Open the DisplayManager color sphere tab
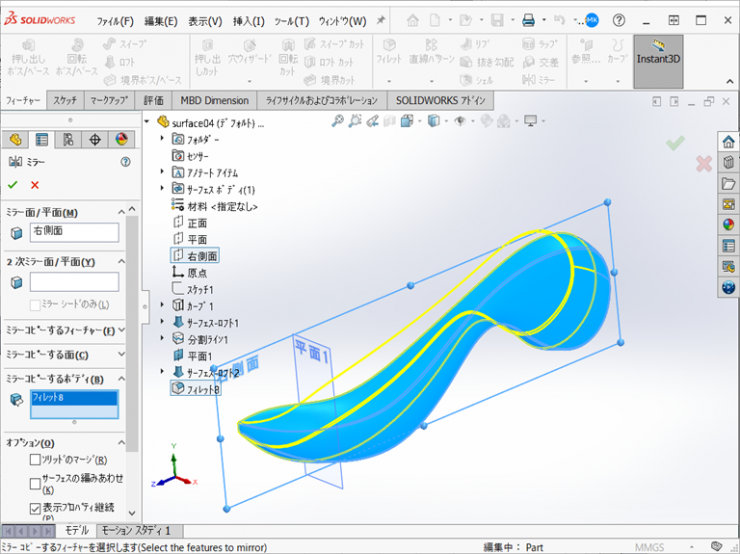This screenshot has width=740, height=554. 121,140
